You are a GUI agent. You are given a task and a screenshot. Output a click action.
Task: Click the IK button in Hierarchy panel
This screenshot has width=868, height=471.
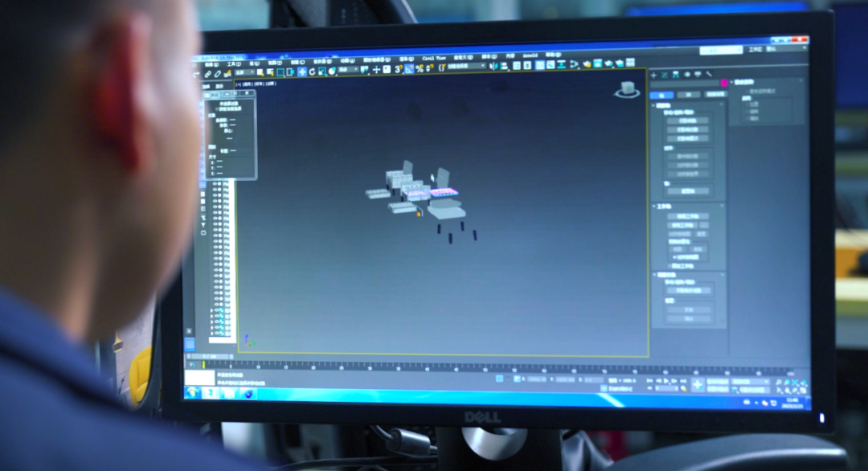(x=689, y=95)
